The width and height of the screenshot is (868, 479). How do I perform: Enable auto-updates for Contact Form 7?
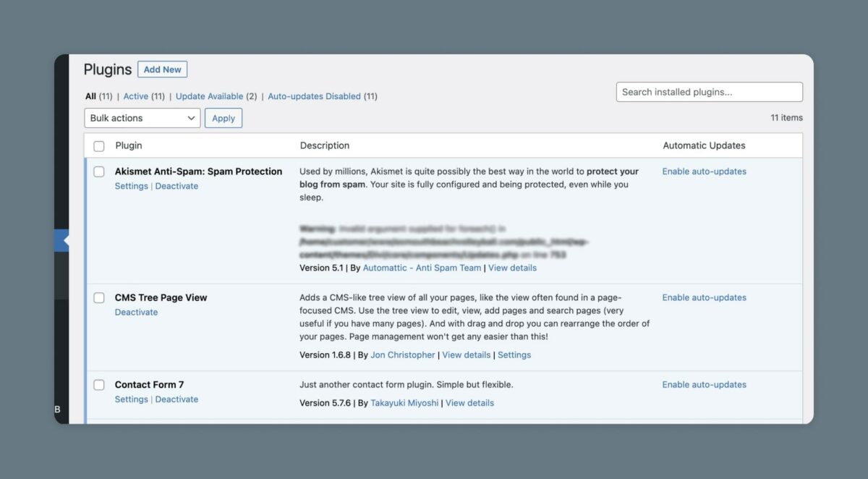(x=704, y=384)
